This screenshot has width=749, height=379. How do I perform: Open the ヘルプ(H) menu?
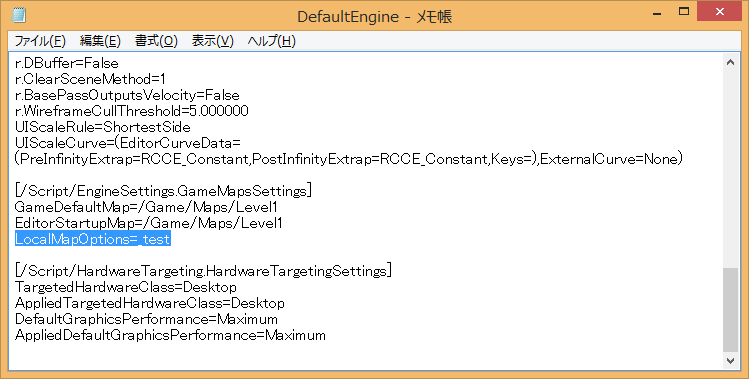271,42
